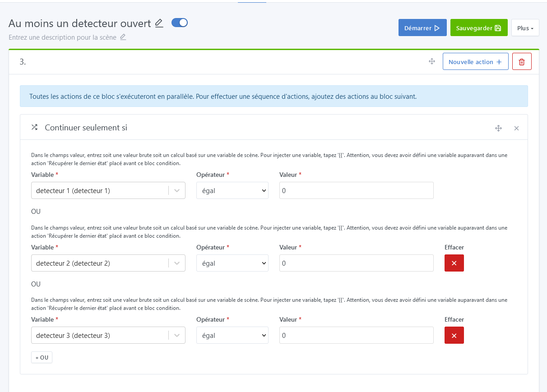
Task: Click the pencil icon next to scene title
Action: click(159, 23)
